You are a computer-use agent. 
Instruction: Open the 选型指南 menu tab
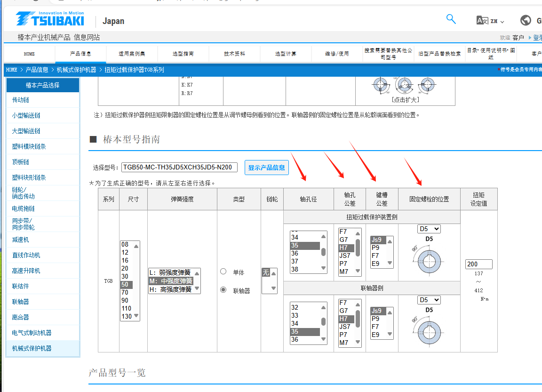[183, 54]
